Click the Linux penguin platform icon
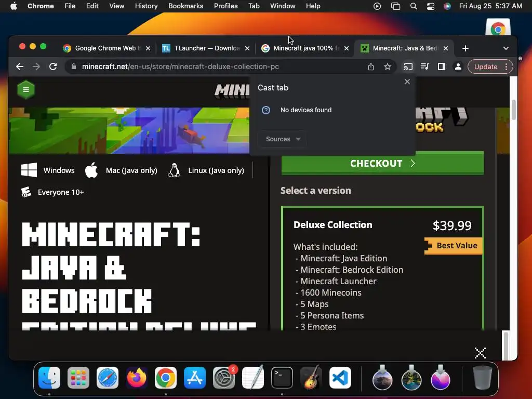 pos(174,170)
